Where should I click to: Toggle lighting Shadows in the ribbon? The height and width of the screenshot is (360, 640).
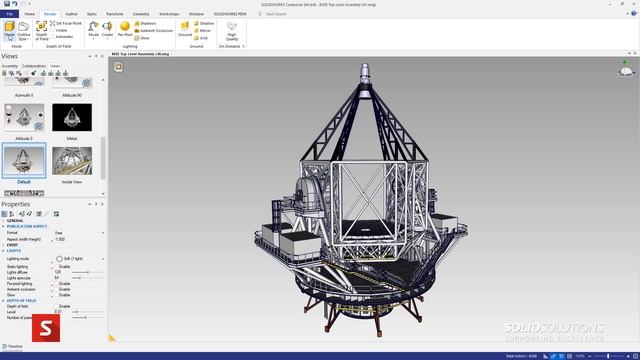pos(145,23)
